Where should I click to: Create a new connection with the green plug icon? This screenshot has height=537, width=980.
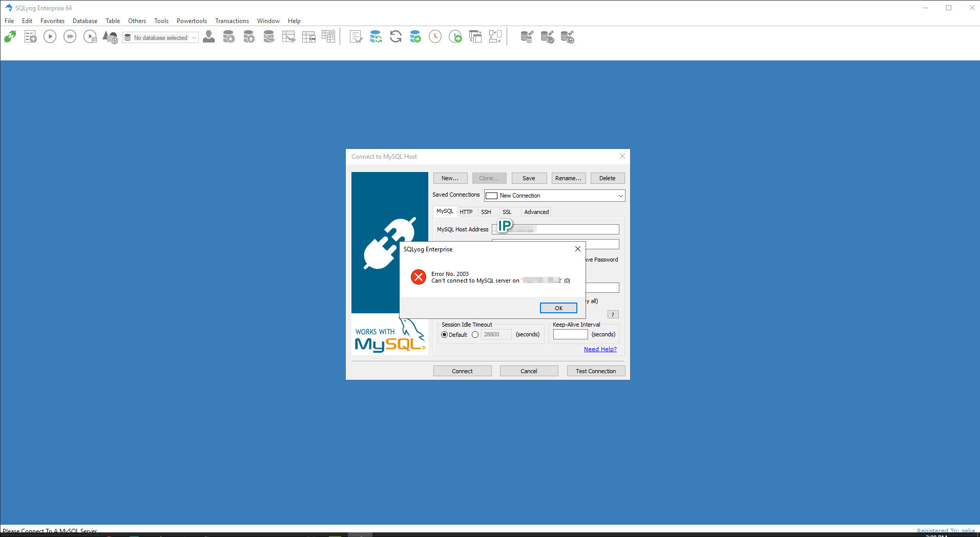coord(10,36)
